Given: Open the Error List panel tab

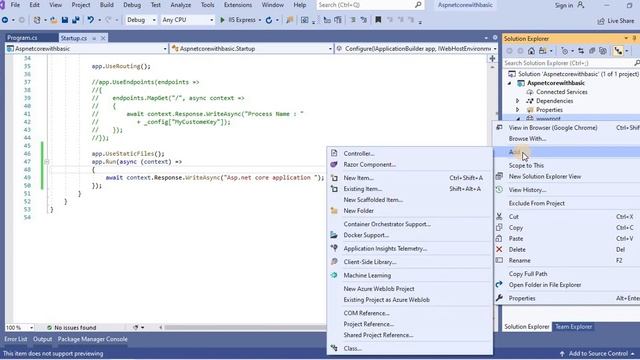Looking at the screenshot, I should pyautogui.click(x=16, y=339).
